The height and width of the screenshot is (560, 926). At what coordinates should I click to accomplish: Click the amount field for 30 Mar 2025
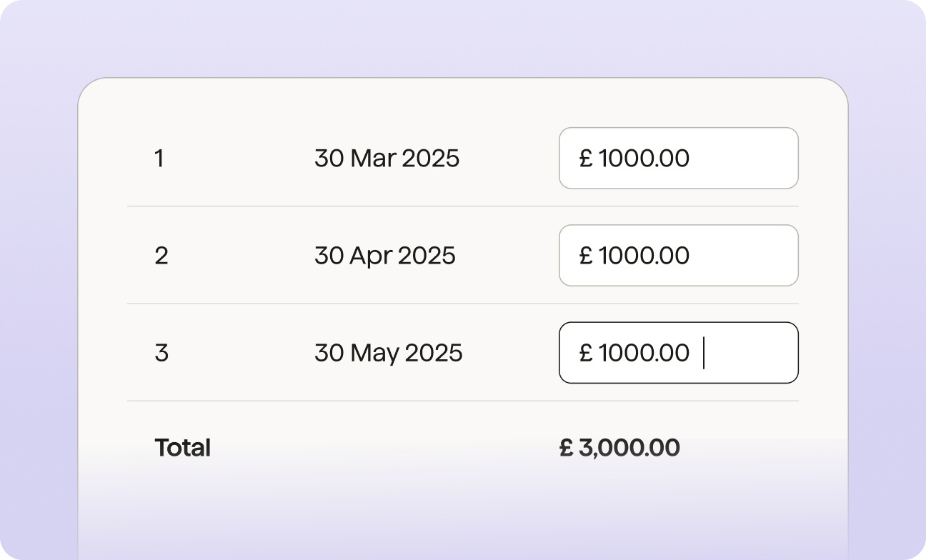pos(678,158)
